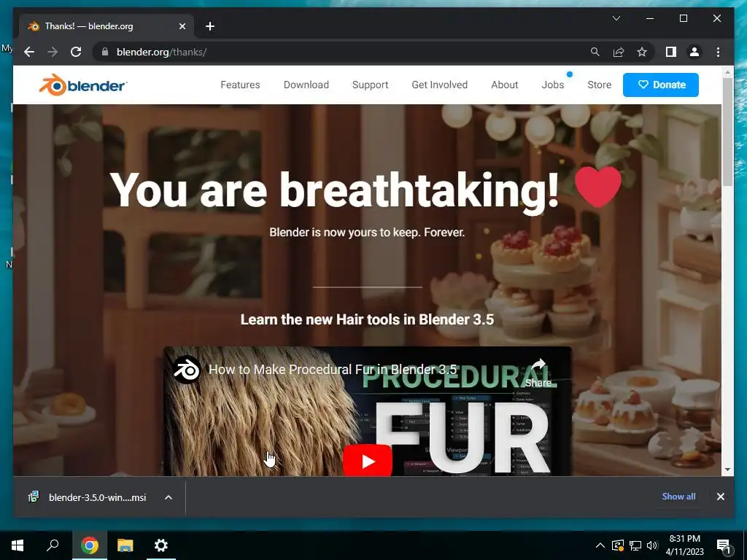The width and height of the screenshot is (747, 560).
Task: Click the Donate button
Action: (x=661, y=85)
